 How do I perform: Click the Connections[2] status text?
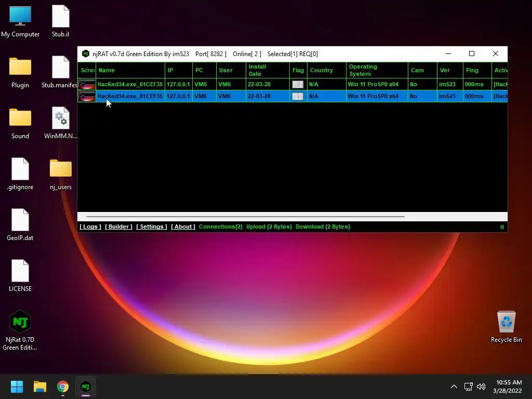[x=220, y=227]
